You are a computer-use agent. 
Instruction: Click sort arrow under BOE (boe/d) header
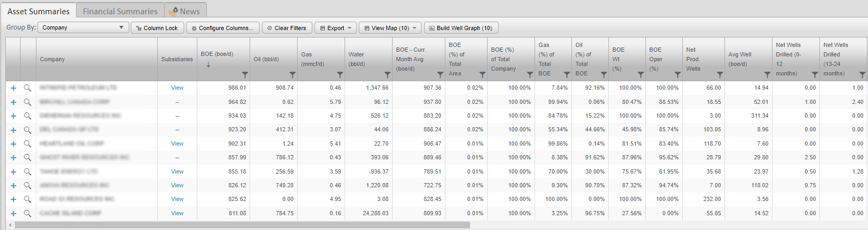pyautogui.click(x=208, y=65)
